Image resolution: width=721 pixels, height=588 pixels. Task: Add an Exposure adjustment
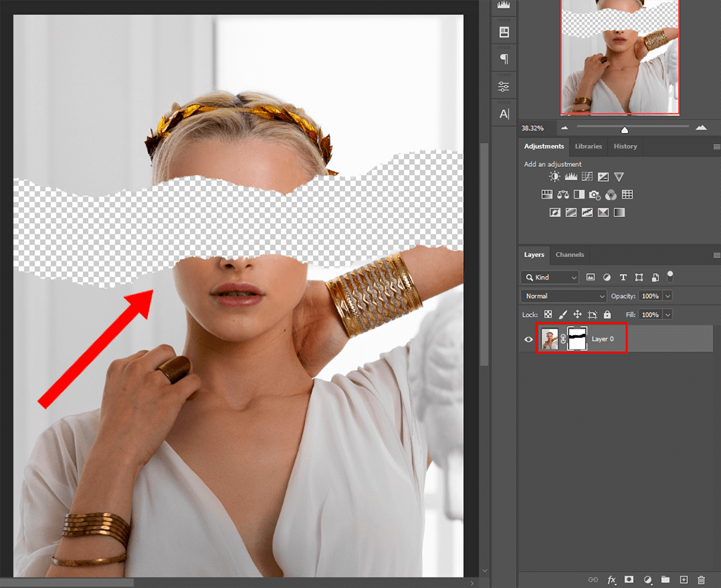(603, 177)
